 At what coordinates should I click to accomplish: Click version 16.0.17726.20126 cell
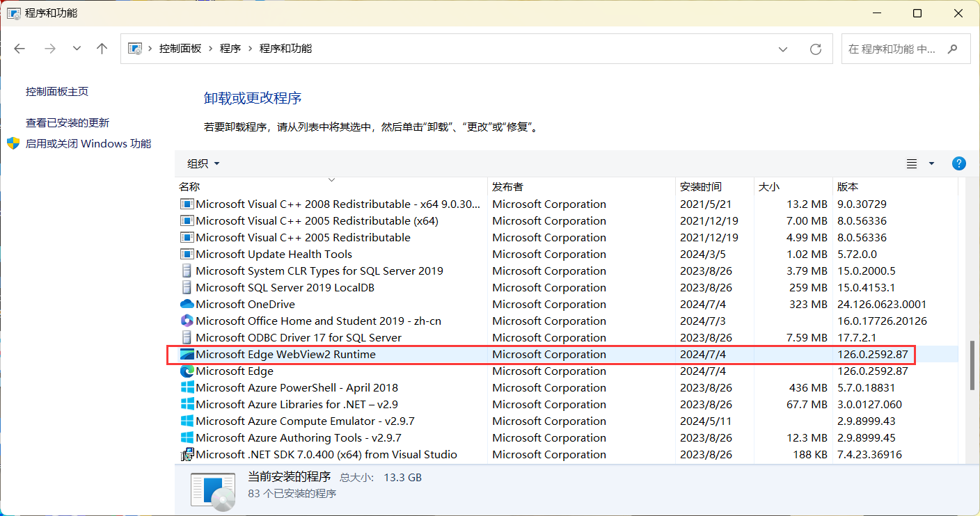pos(882,321)
